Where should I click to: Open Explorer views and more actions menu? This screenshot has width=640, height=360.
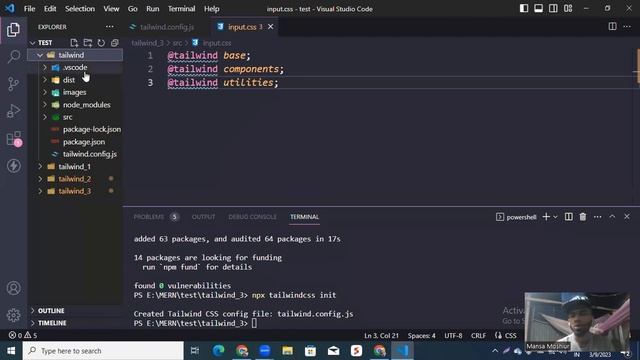[x=109, y=27]
